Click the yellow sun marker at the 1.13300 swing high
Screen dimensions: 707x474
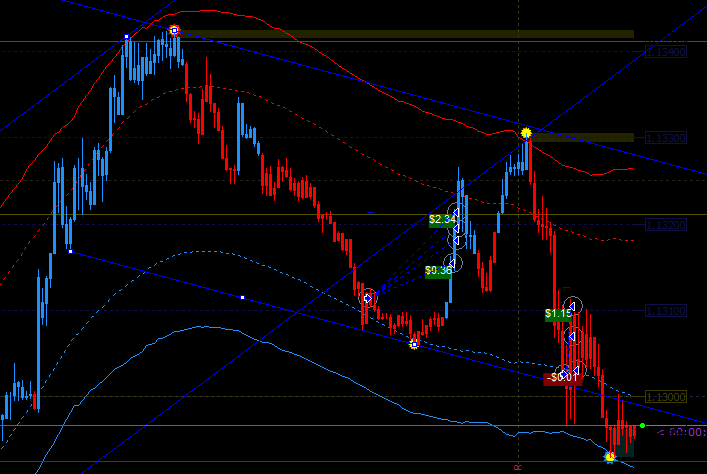[x=526, y=133]
